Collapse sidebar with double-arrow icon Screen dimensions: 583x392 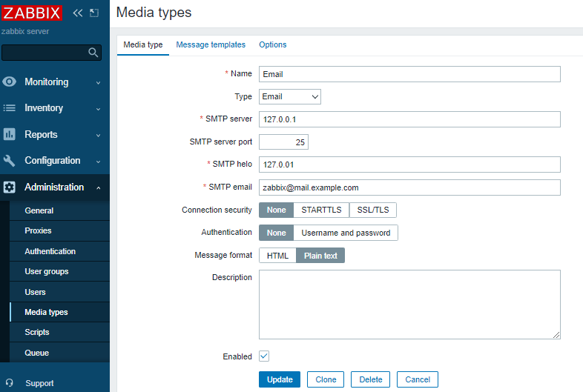pyautogui.click(x=78, y=13)
